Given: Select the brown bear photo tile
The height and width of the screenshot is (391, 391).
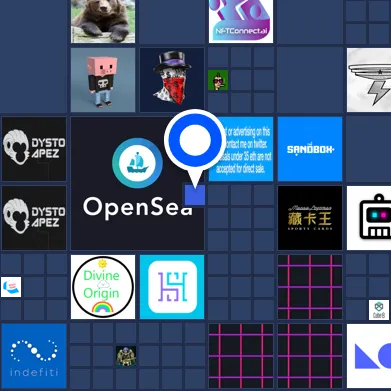Looking at the screenshot, I should pos(103,21).
